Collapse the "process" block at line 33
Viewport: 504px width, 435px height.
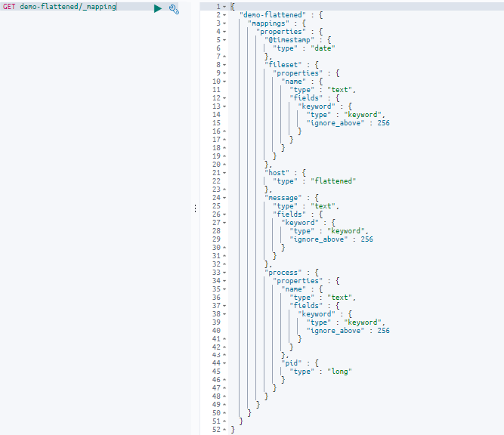[x=224, y=273]
